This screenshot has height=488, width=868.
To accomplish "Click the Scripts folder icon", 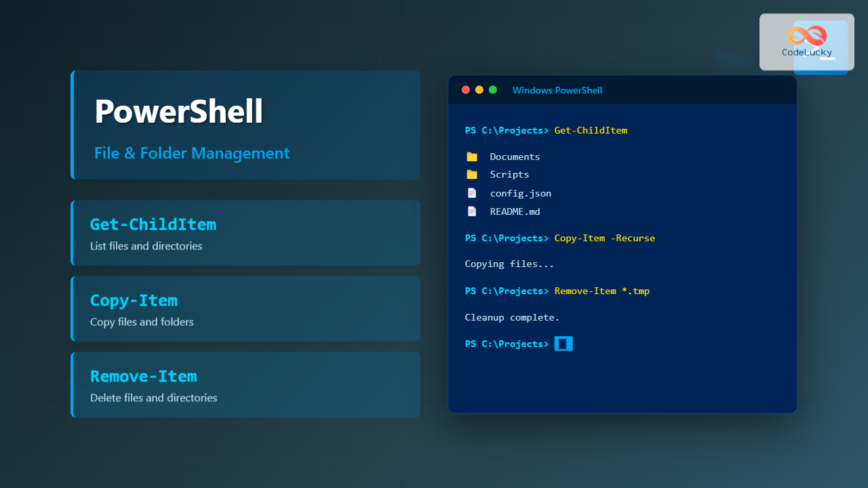I will pos(472,175).
